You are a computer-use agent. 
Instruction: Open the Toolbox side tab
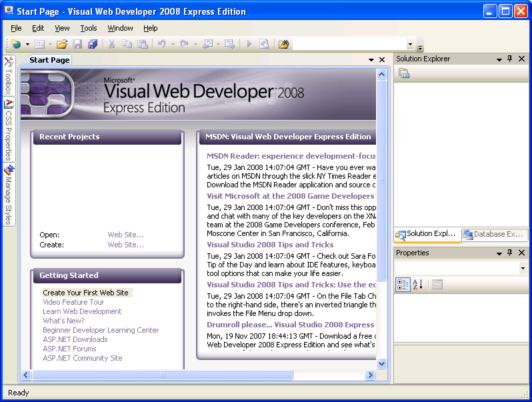(x=9, y=76)
